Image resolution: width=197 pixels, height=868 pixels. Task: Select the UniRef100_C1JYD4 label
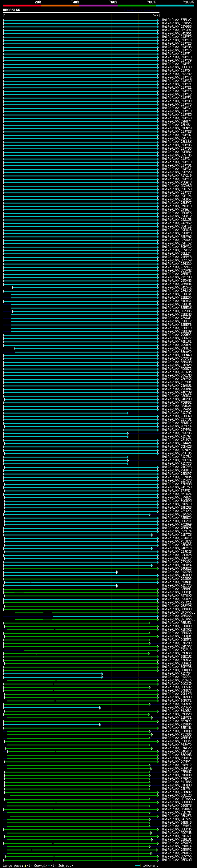pos(177,71)
